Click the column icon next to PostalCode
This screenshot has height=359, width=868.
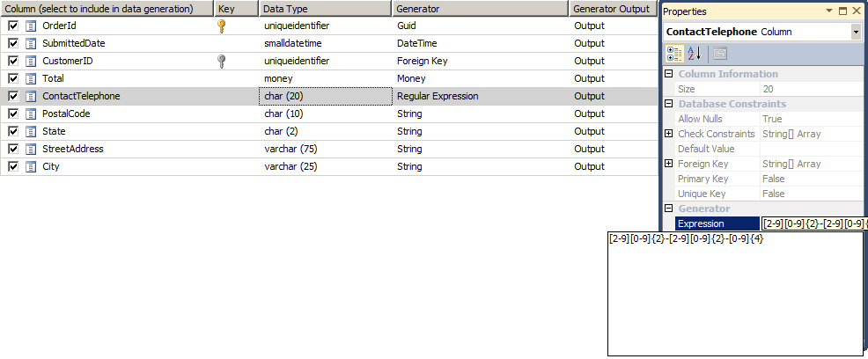coord(31,114)
